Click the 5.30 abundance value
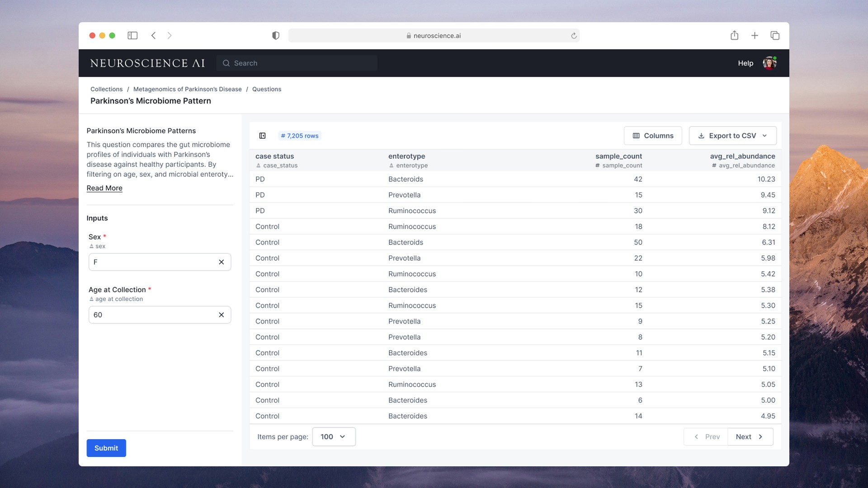868x488 pixels. [x=768, y=305]
